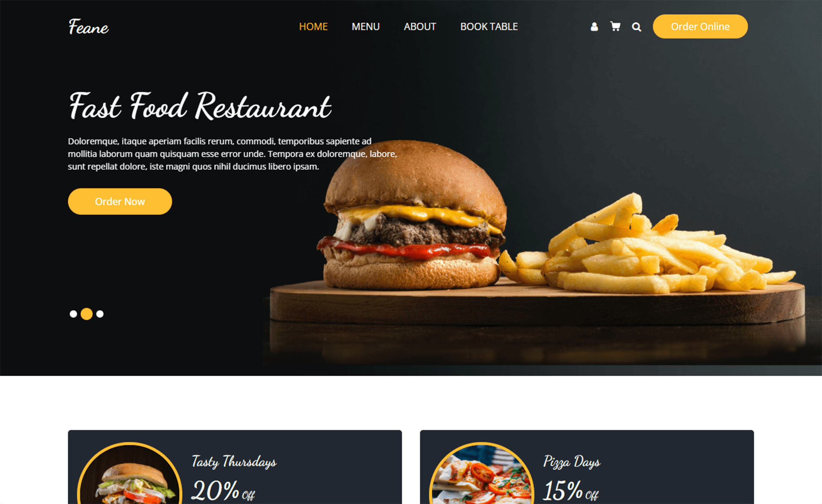This screenshot has width=822, height=504.
Task: Select the BOOK TABLE navigation tab
Action: [x=489, y=27]
